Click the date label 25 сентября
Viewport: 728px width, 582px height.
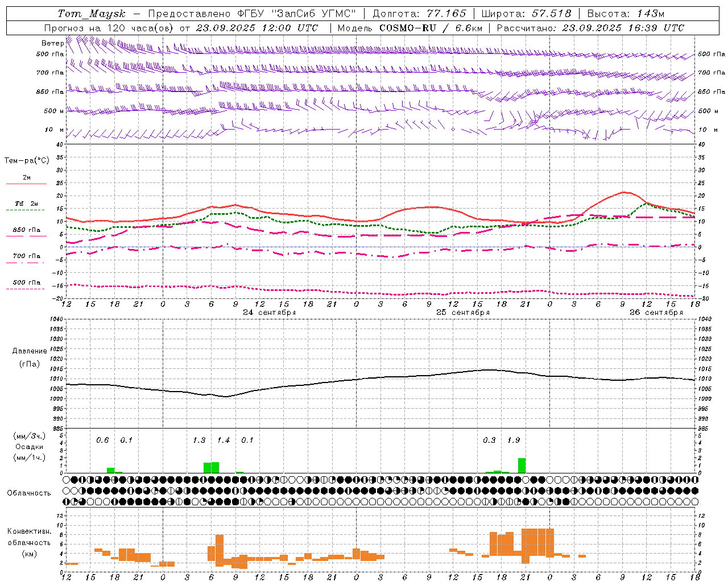463,313
